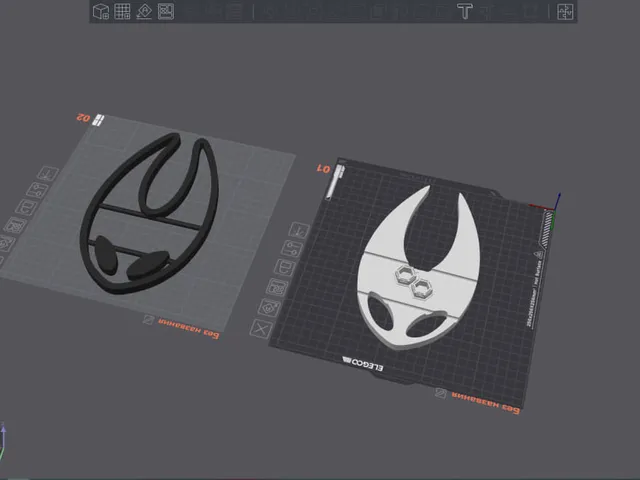Click the Add model cube icon

[100, 11]
